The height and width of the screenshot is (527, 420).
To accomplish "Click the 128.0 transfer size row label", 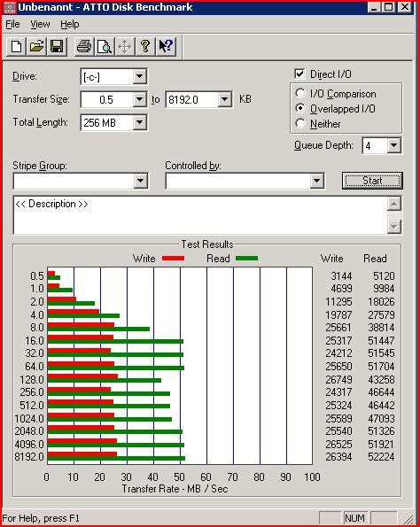I will click(32, 379).
